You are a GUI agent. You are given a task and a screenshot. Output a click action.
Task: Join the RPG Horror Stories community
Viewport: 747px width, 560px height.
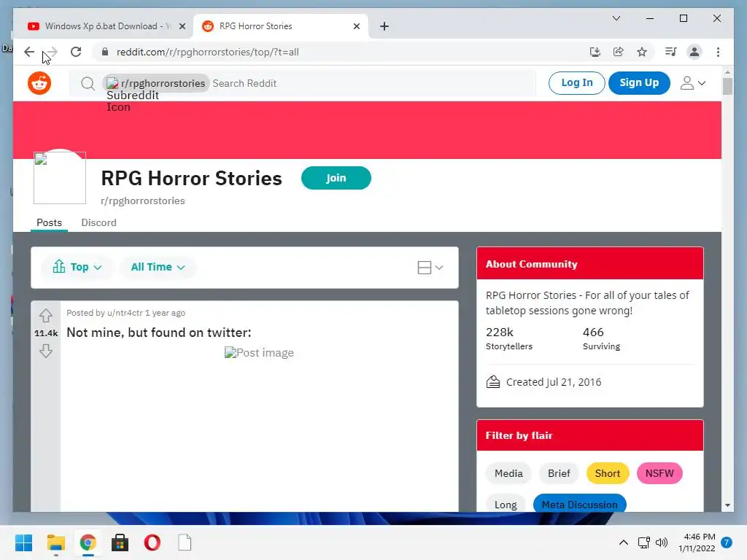point(336,178)
